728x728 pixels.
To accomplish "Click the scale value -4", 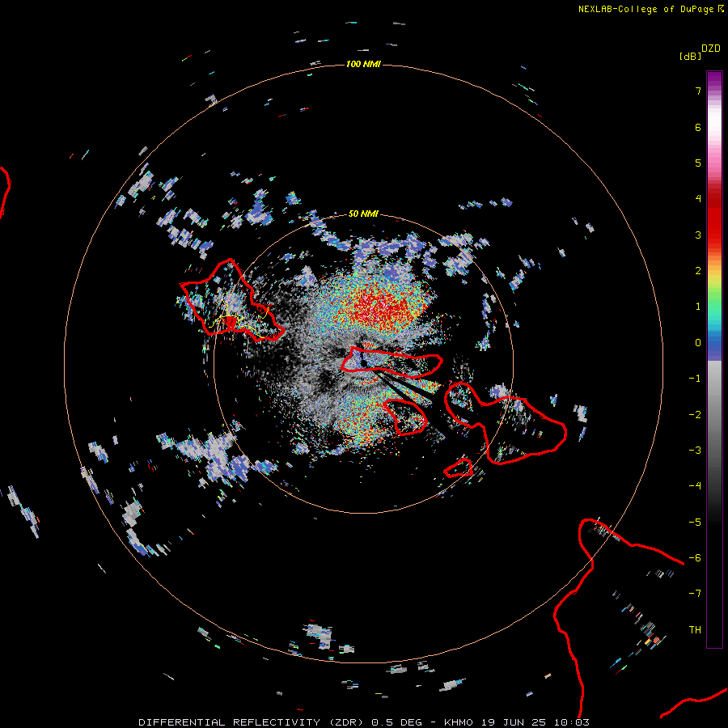I will [695, 485].
